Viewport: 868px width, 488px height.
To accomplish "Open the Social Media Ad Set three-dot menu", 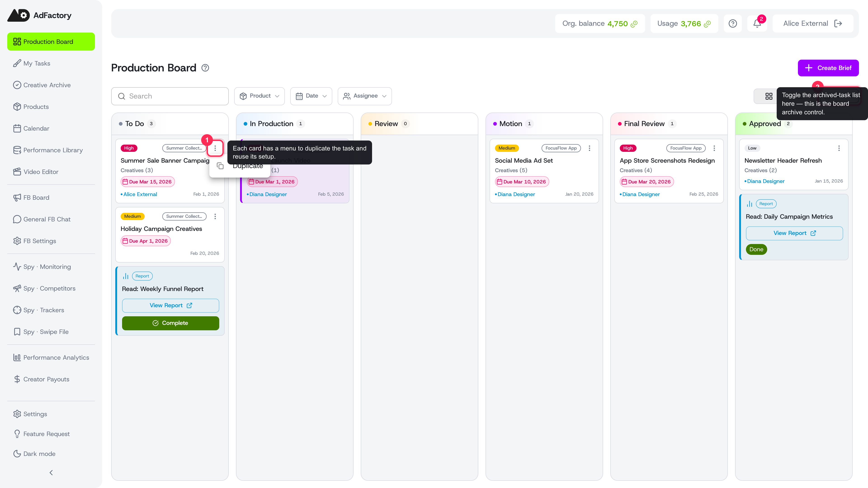I will click(x=589, y=148).
